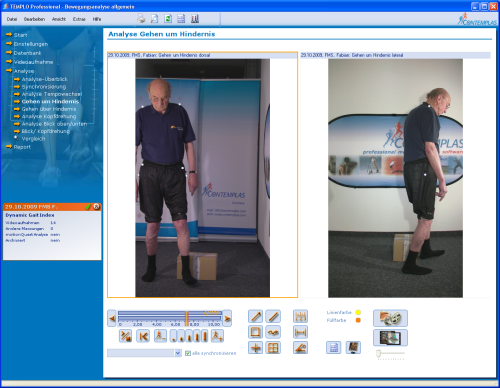Select the distance measurement tool
This screenshot has height=388, width=500.
[300, 332]
